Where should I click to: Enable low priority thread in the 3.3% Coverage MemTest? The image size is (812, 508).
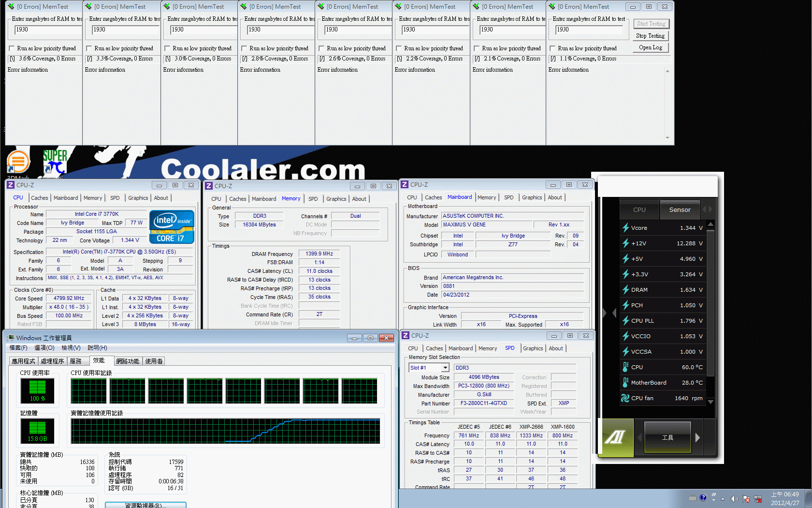pyautogui.click(x=89, y=48)
